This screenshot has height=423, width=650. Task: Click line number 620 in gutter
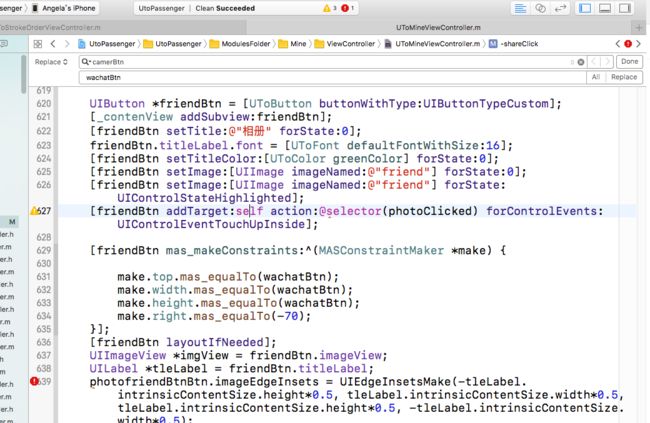pyautogui.click(x=44, y=104)
